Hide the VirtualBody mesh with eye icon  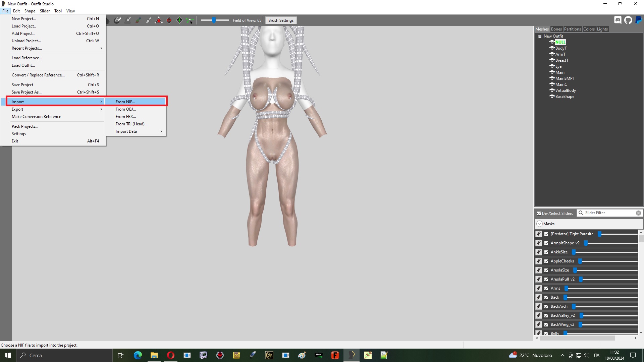[552, 90]
